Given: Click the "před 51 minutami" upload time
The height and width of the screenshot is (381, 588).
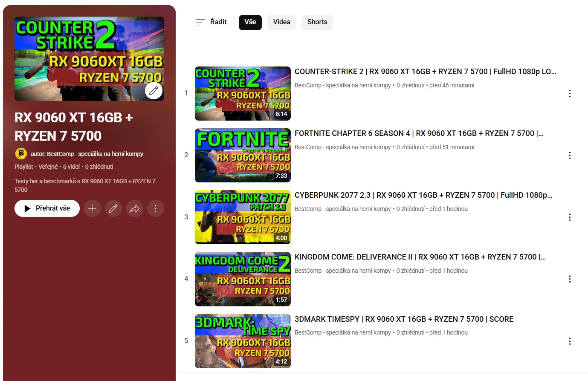Looking at the screenshot, I should [x=452, y=147].
